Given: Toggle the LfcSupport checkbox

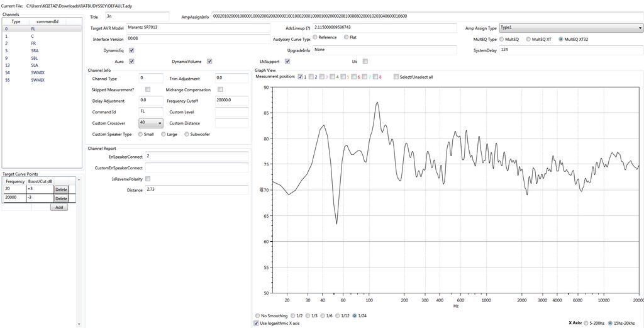Looking at the screenshot, I should click(x=287, y=62).
